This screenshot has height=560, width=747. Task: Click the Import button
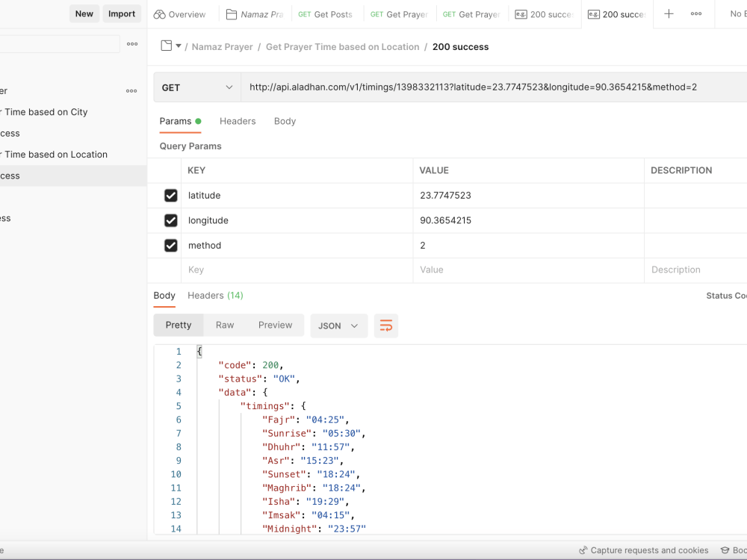click(122, 13)
